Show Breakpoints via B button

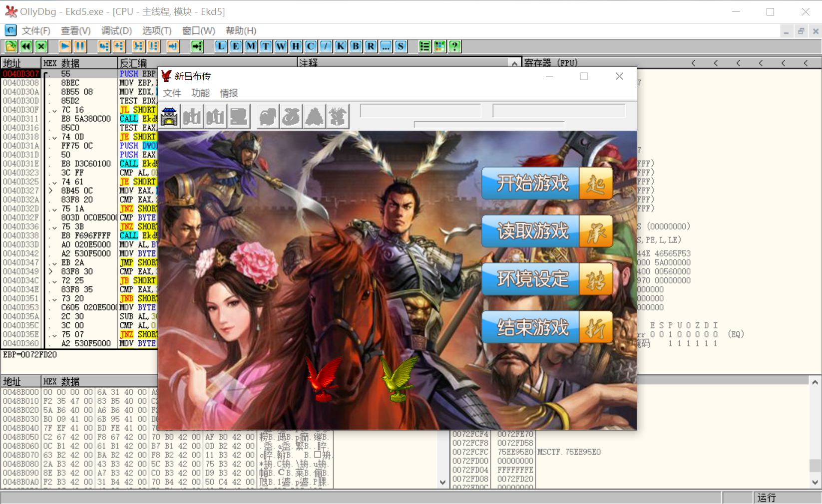pyautogui.click(x=356, y=46)
